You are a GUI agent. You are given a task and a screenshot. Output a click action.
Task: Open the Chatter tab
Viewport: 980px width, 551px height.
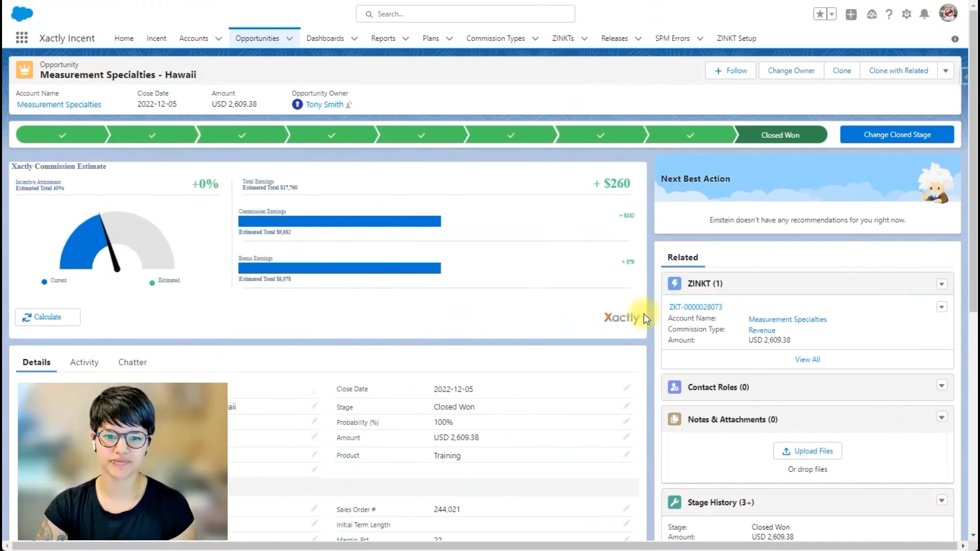tap(132, 362)
